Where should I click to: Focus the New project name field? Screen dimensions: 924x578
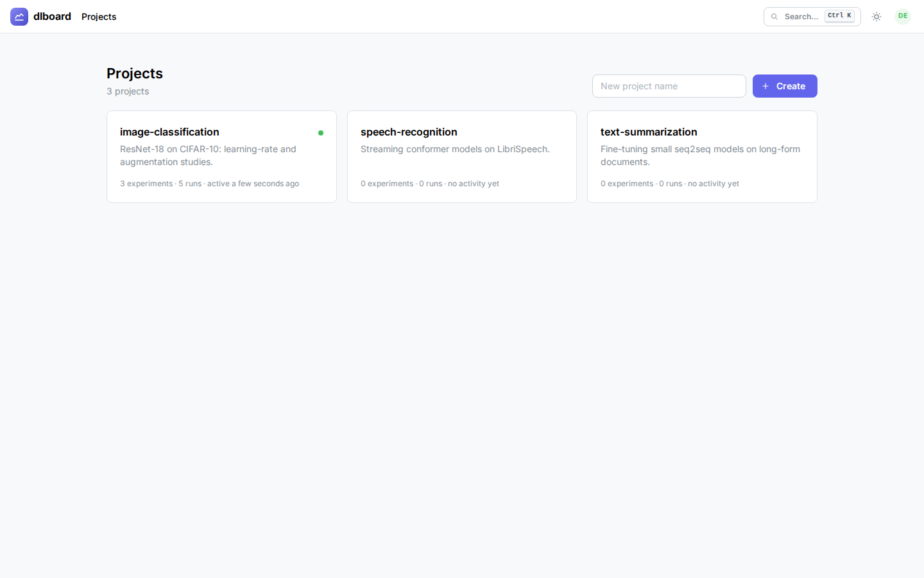click(669, 86)
